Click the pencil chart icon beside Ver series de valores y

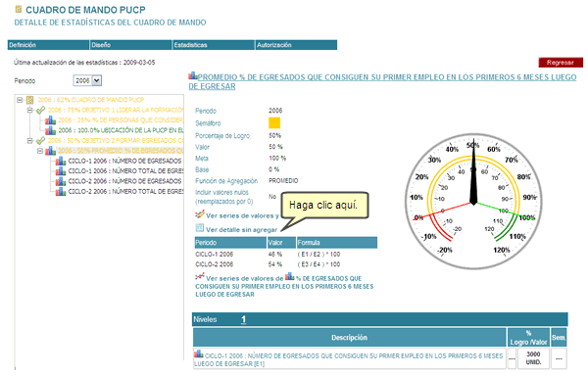click(x=200, y=214)
